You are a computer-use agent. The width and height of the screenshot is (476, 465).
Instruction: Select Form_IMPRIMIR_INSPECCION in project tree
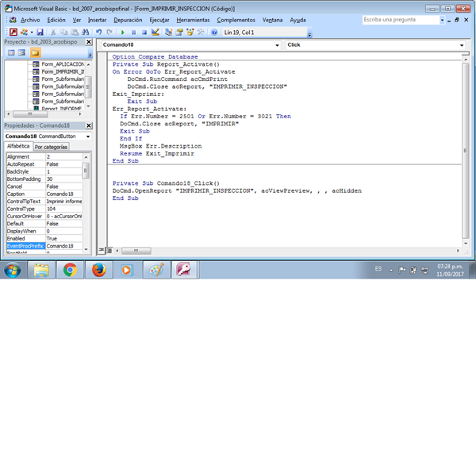(62, 71)
